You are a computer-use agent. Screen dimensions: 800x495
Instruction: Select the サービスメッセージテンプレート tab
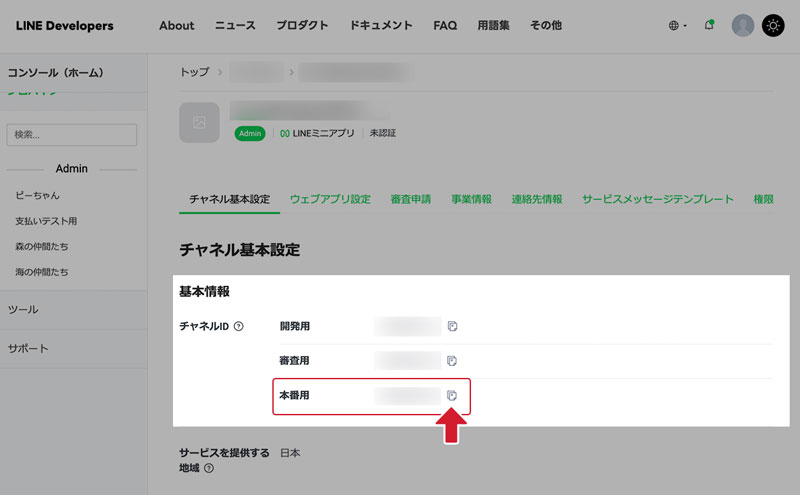pyautogui.click(x=658, y=199)
